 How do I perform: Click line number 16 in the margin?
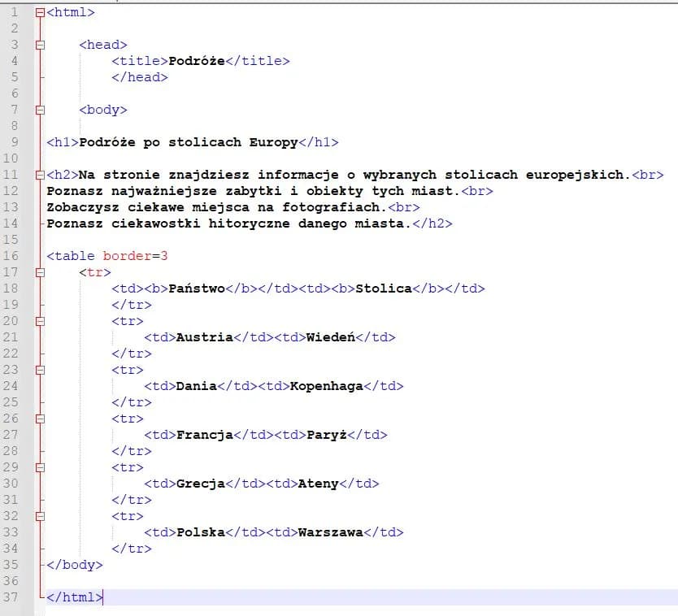16,256
